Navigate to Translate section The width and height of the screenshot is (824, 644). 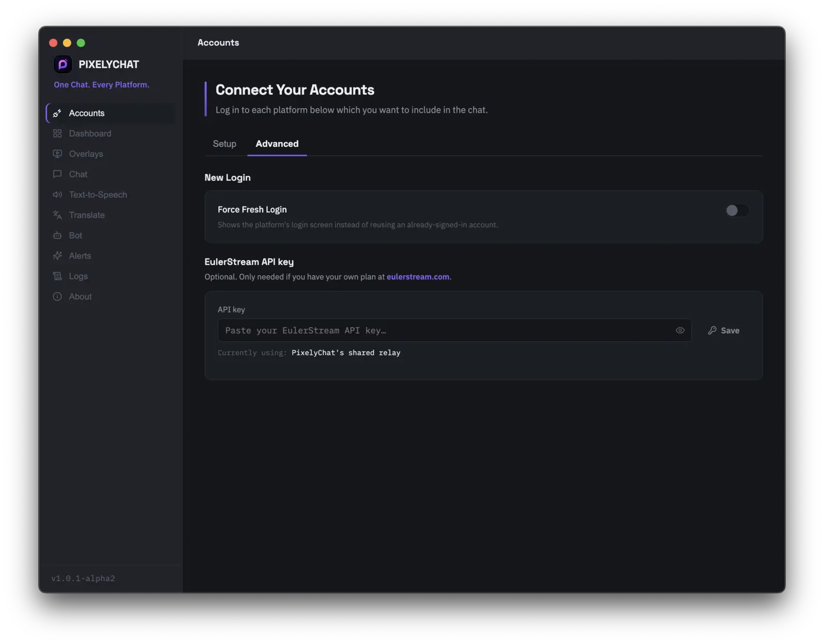[x=111, y=215]
